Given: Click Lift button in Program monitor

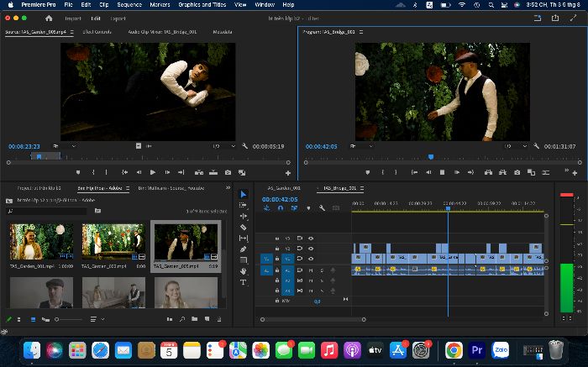Looking at the screenshot, I should pyautogui.click(x=488, y=172).
